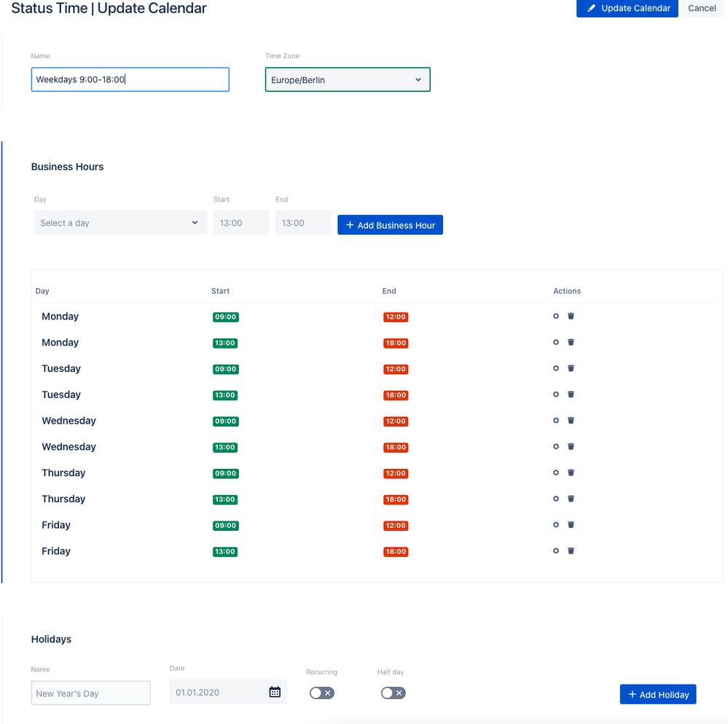The image size is (728, 724).
Task: Delete the Monday 09:00-12:00 business hour
Action: coord(571,316)
